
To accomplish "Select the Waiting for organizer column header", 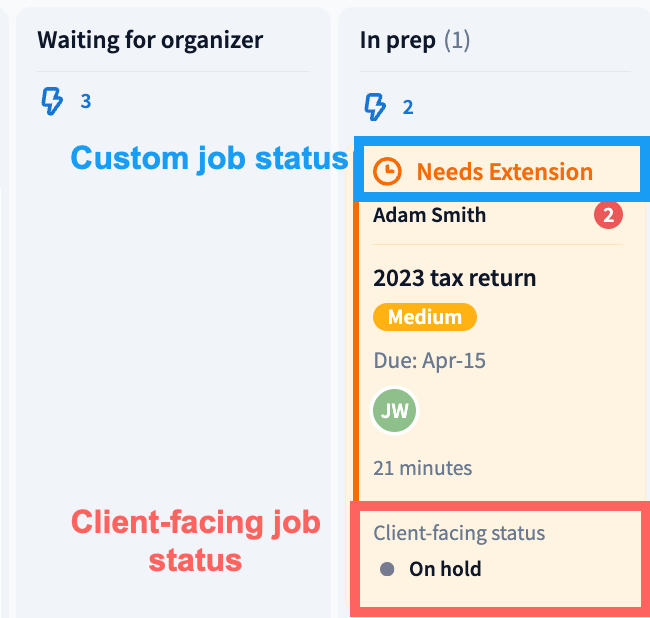I will [150, 40].
